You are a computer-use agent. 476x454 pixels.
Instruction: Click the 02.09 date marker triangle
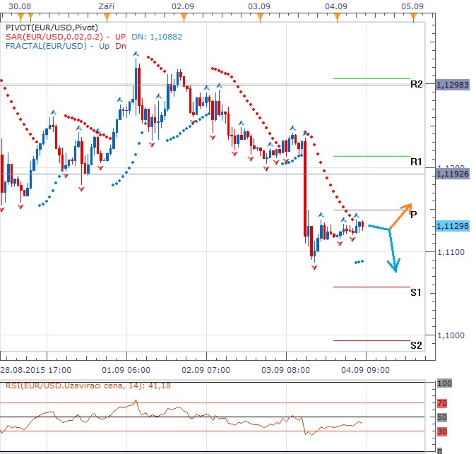click(182, 16)
